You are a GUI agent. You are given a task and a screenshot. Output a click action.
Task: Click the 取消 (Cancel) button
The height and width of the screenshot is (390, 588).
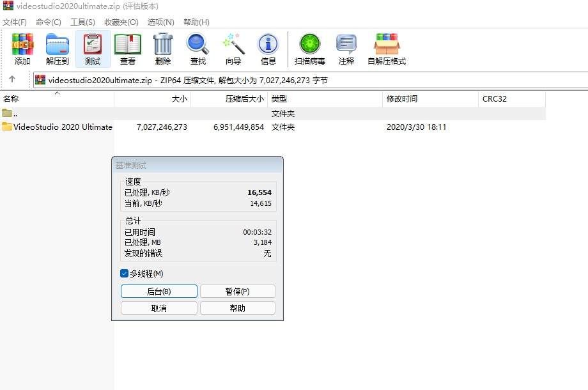pos(159,308)
